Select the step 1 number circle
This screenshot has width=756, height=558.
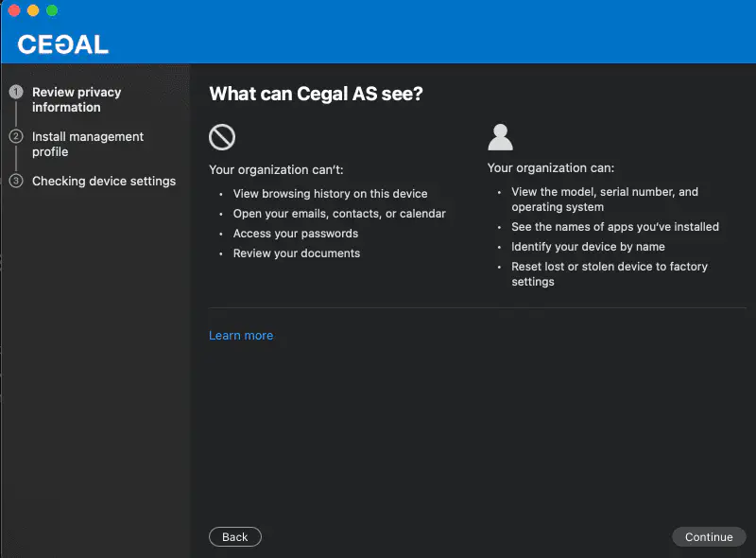point(16,93)
